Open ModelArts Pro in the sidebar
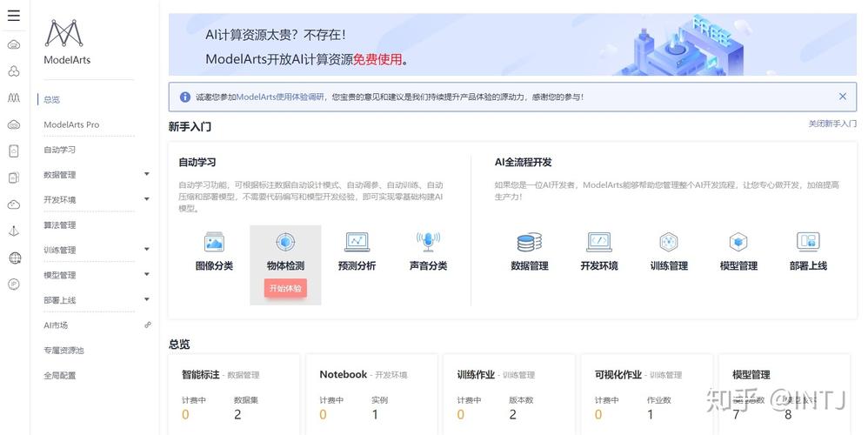Screen dimensions: 868x435 pyautogui.click(x=71, y=124)
